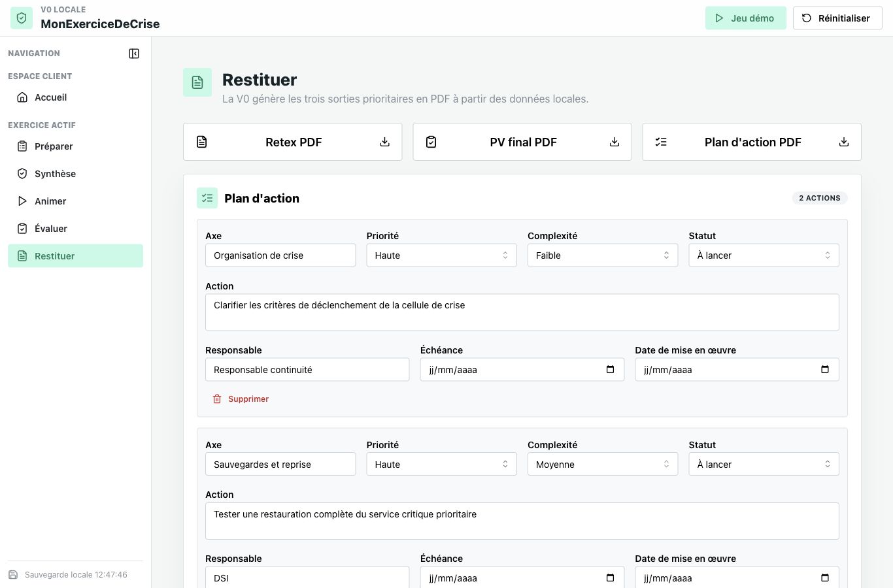Open the Animer section

[x=75, y=201]
